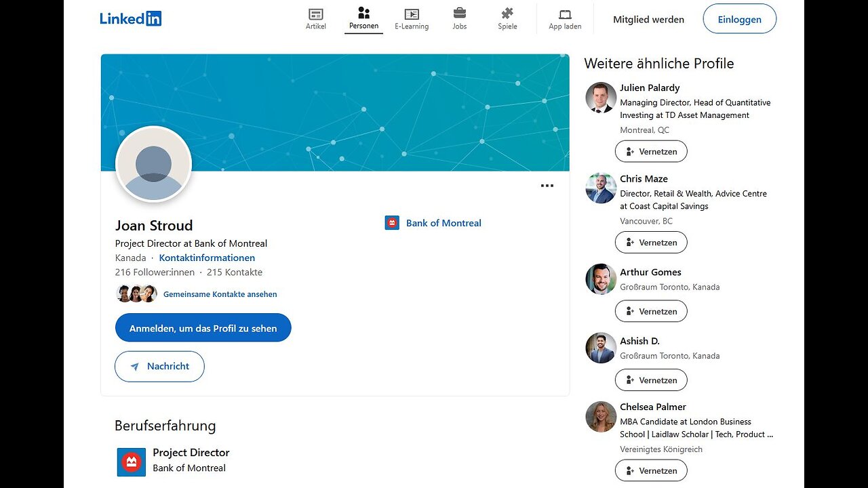The image size is (868, 488).
Task: Click the Project Director at Bank of Montreal headline
Action: (x=191, y=243)
